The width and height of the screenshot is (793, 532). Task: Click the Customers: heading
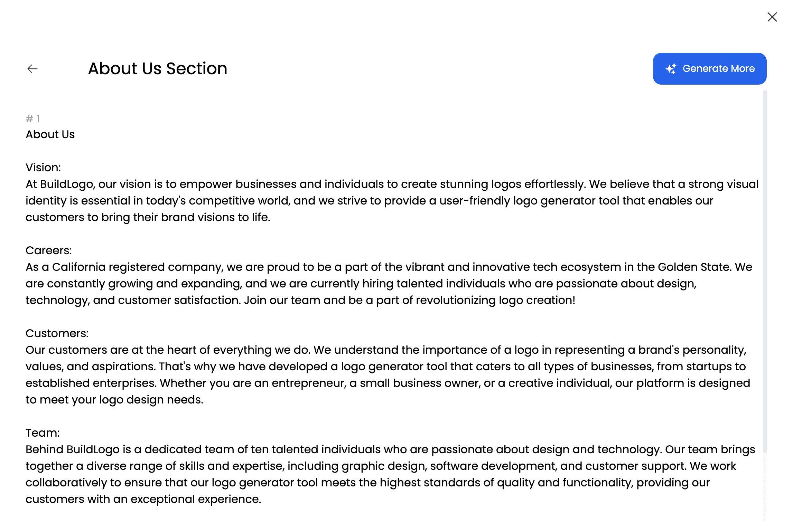click(x=57, y=333)
